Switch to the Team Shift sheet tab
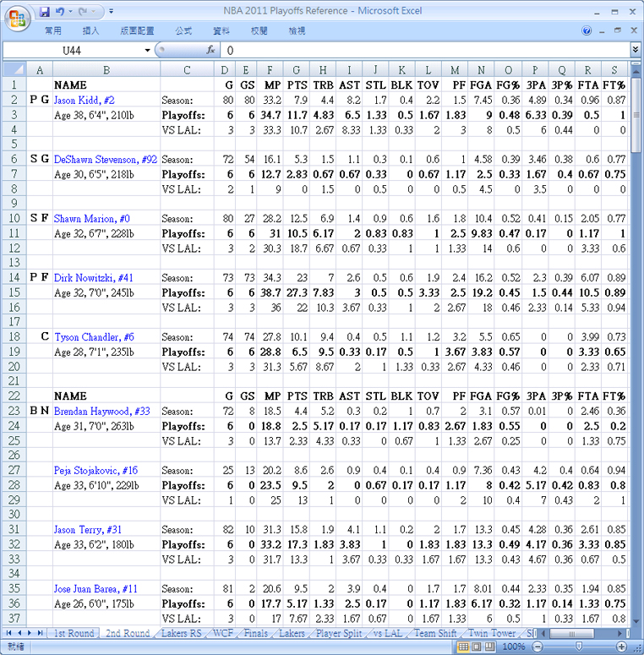 435,633
